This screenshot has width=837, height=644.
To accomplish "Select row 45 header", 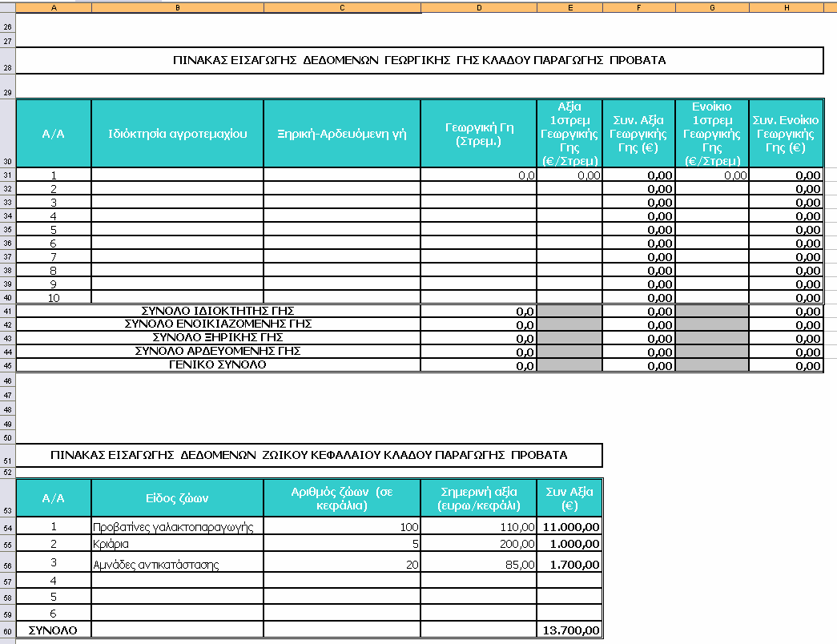I will click(x=7, y=365).
